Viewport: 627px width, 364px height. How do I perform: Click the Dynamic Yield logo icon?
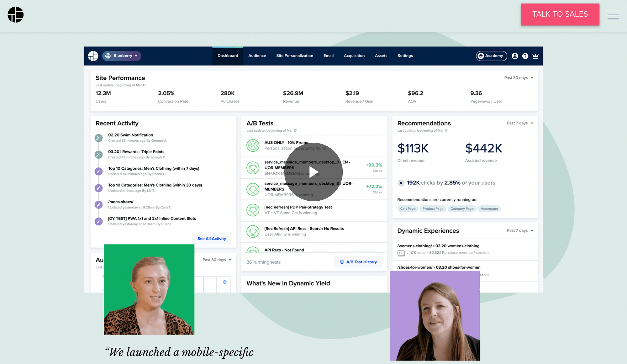pos(16,14)
